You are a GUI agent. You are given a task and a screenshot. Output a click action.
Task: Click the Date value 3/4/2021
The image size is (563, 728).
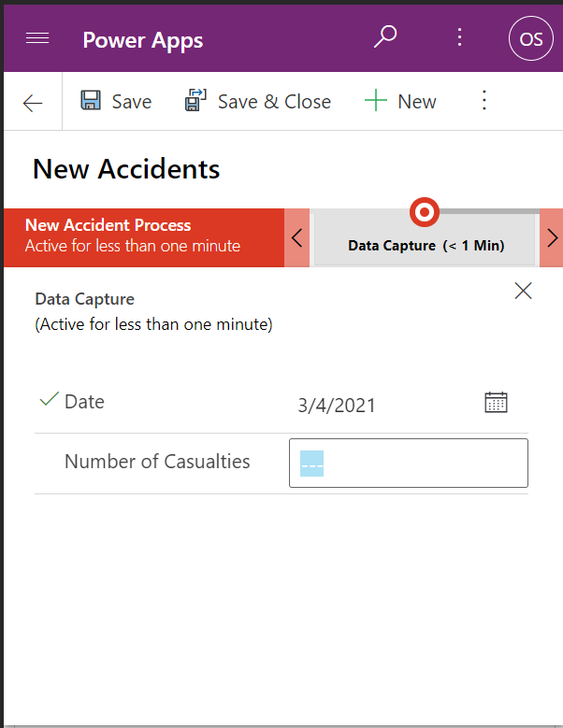click(337, 405)
